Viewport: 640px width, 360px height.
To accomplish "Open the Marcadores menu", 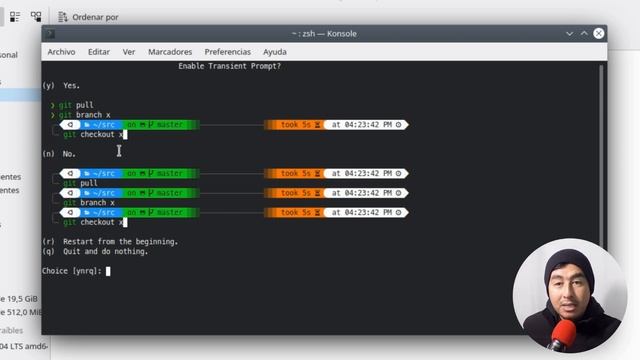I will tap(170, 52).
